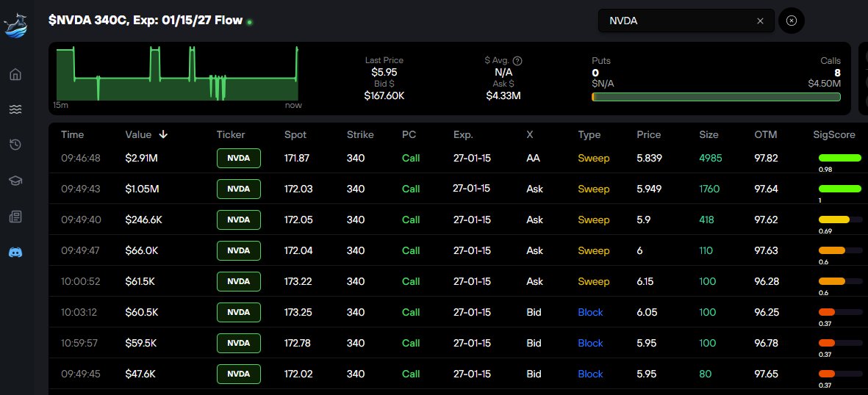Click the 173.25 spot price cell
Screen dimensions: 868x395
pyautogui.click(x=298, y=312)
